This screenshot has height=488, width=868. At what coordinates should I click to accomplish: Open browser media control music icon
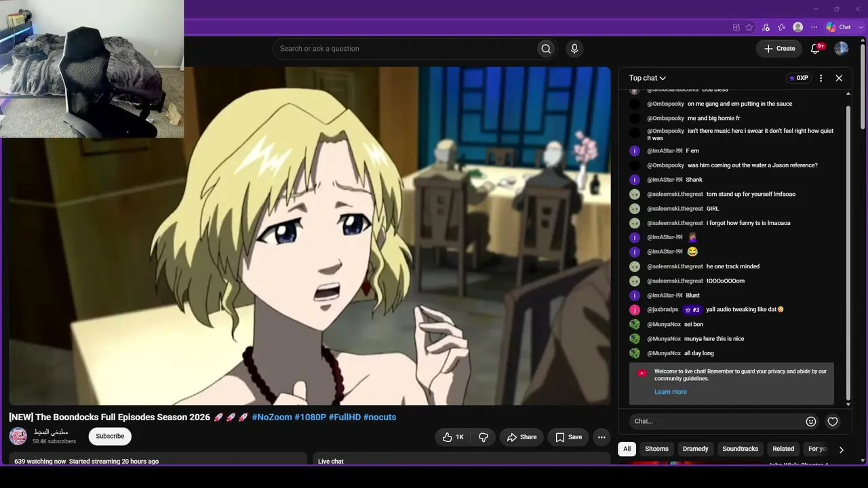[x=766, y=27]
